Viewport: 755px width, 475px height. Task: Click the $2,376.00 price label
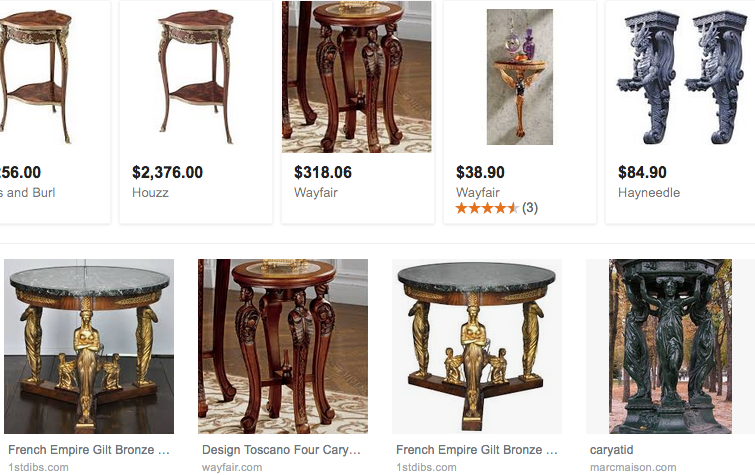(x=167, y=172)
